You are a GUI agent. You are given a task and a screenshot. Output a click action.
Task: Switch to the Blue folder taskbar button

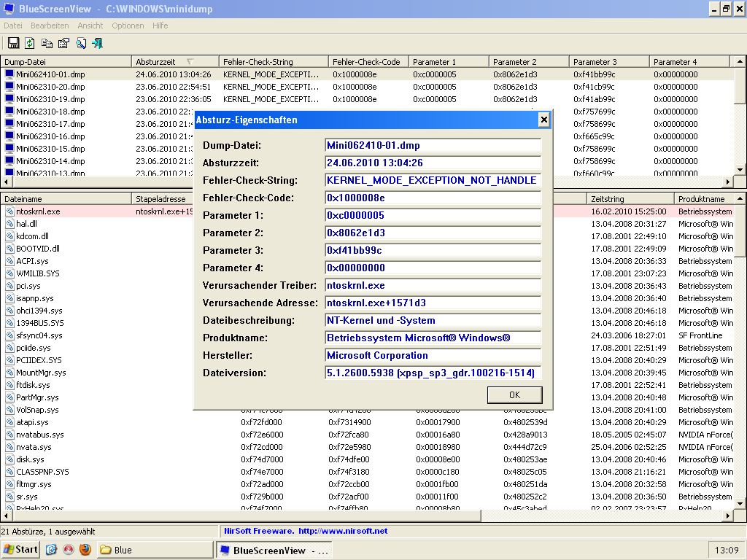point(155,550)
